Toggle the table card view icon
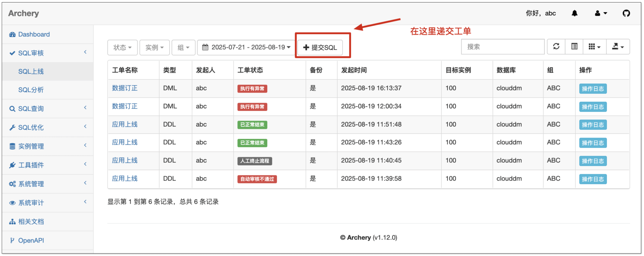The width and height of the screenshot is (644, 256). (x=574, y=47)
